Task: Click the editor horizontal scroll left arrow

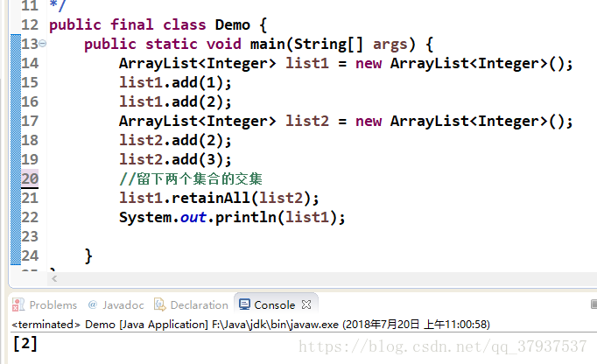Action: [54, 279]
